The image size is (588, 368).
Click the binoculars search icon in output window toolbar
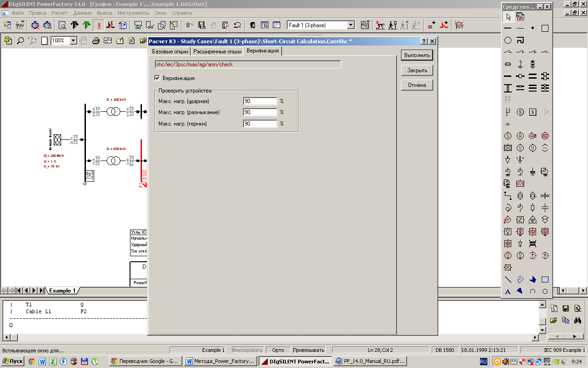click(578, 320)
